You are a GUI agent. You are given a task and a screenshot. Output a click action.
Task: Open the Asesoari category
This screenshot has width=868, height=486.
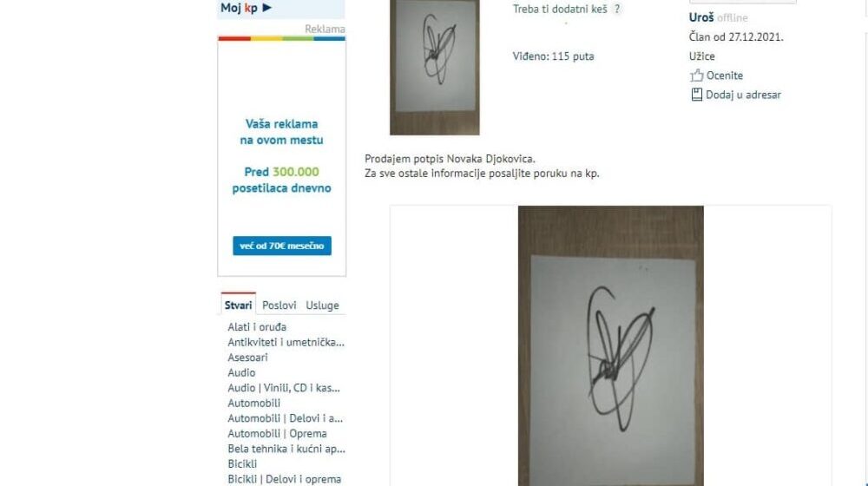247,358
